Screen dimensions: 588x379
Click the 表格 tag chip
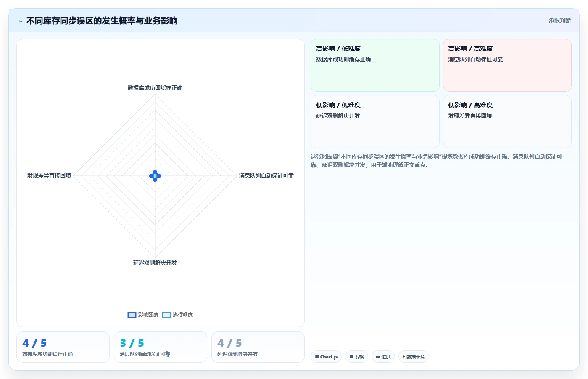pos(357,357)
